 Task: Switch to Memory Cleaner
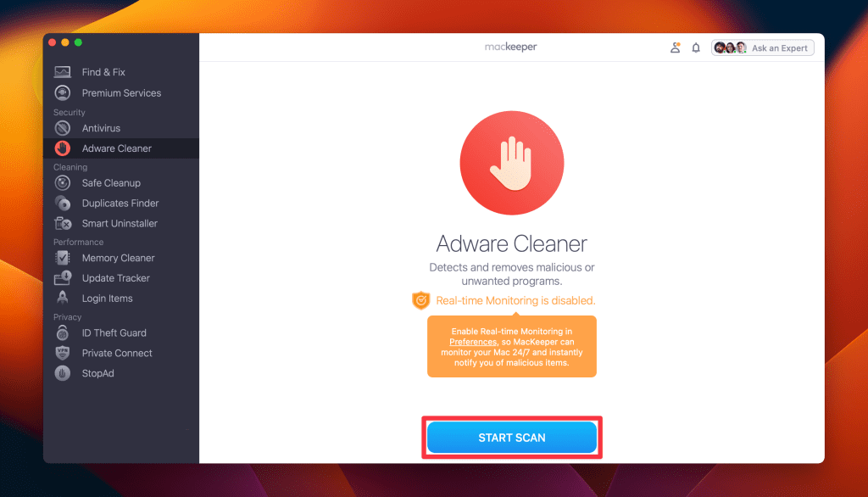point(120,258)
